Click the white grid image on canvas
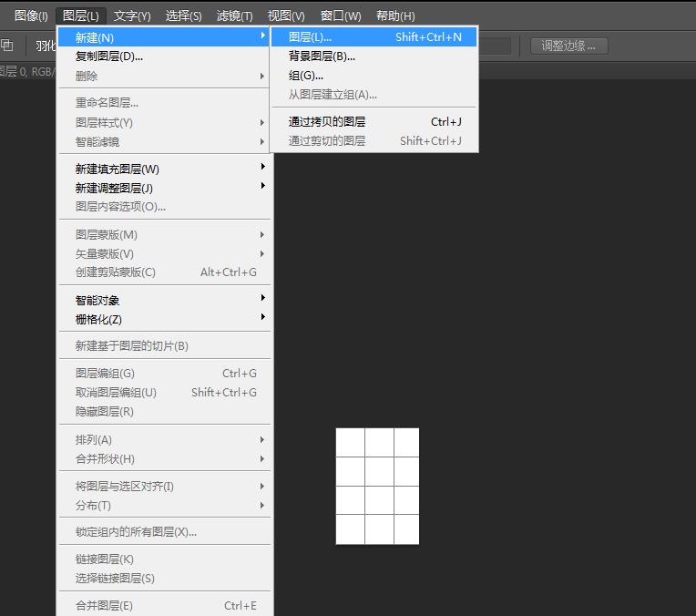The height and width of the screenshot is (616, 696). pyautogui.click(x=377, y=487)
